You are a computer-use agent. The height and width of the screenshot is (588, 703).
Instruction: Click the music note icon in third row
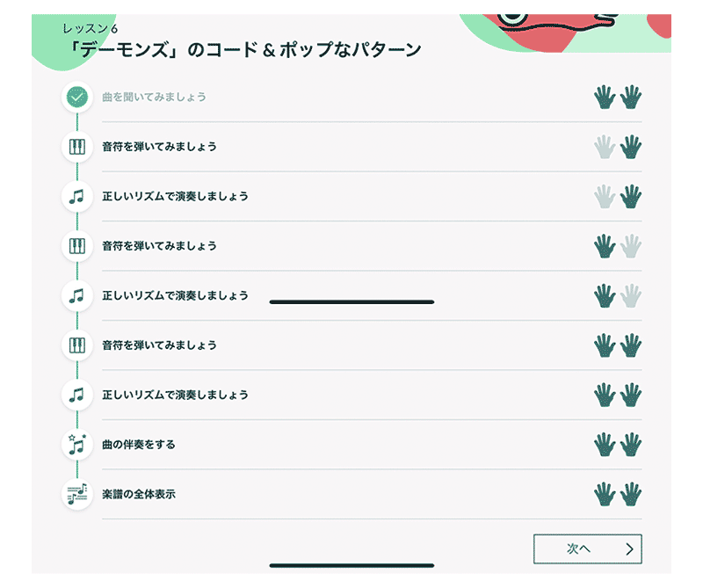tap(77, 197)
